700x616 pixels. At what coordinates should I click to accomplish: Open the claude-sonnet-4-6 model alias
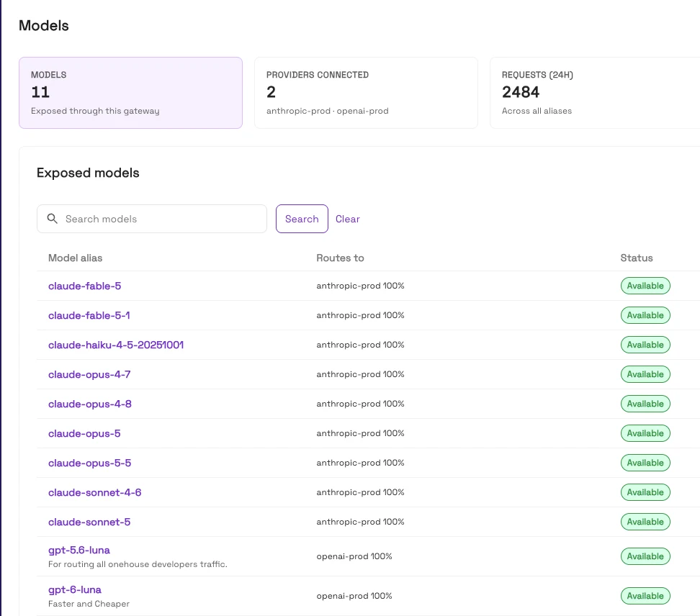click(x=94, y=492)
